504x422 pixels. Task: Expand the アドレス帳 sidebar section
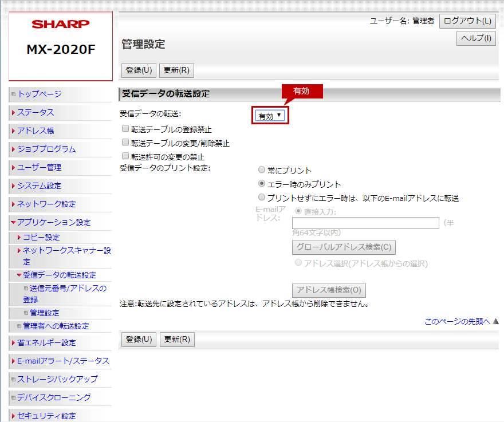(x=36, y=131)
